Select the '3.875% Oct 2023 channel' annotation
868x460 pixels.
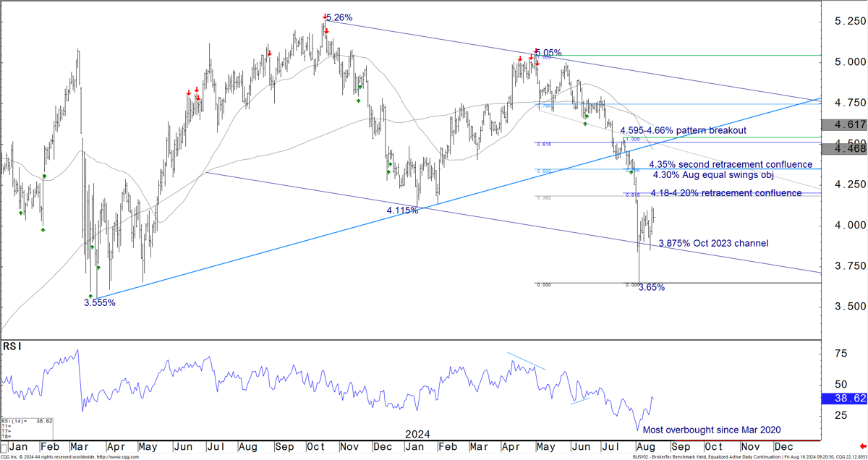713,244
